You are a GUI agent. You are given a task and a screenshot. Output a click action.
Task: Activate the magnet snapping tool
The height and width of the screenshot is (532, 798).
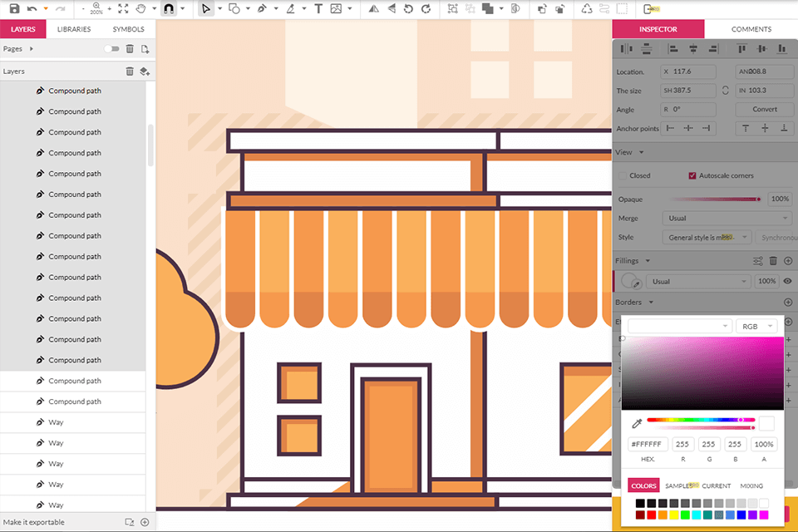[168, 9]
